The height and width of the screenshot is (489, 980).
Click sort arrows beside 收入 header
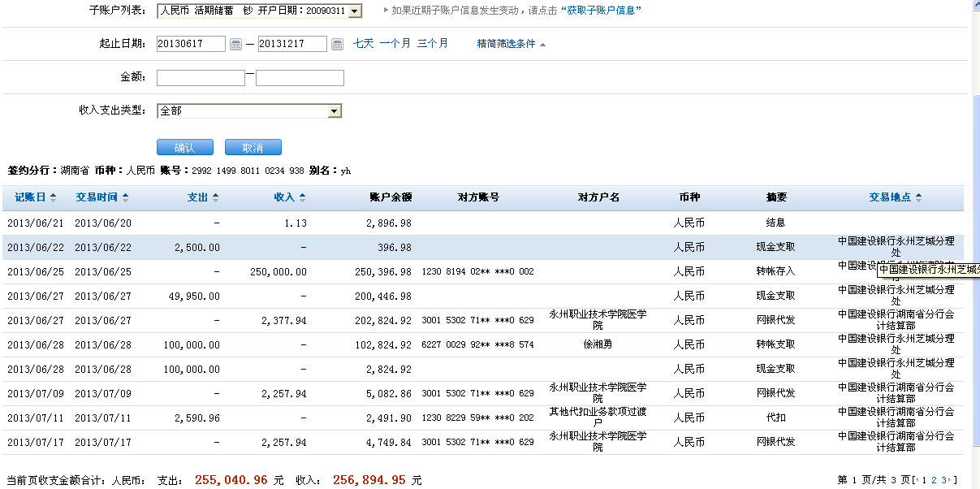pos(302,197)
